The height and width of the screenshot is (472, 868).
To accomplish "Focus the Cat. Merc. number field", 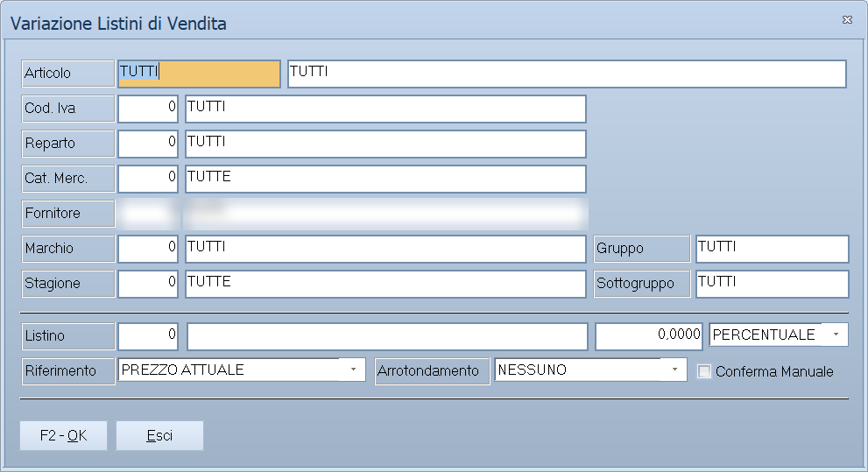I will pyautogui.click(x=148, y=178).
